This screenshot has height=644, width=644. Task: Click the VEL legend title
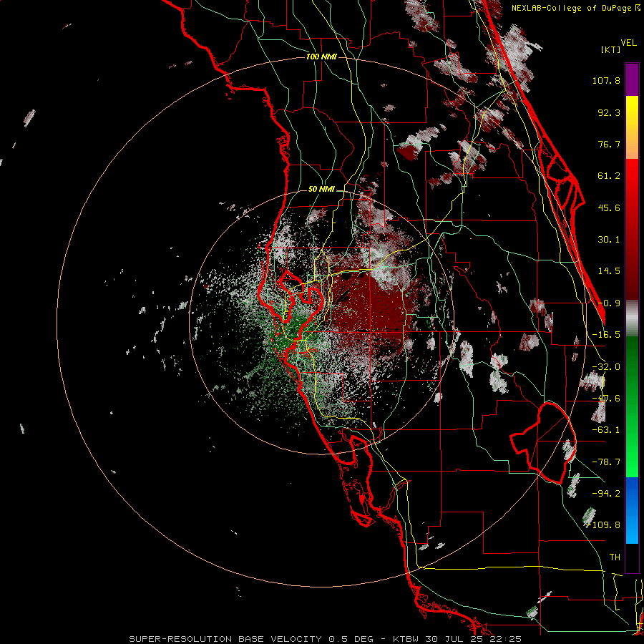tap(628, 43)
